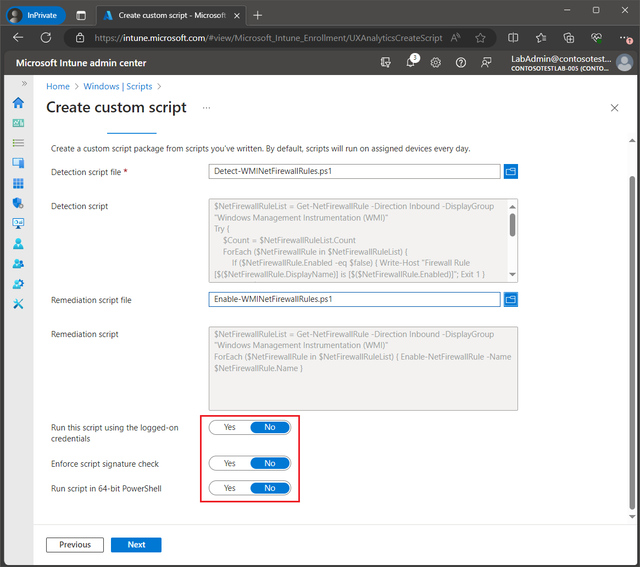The image size is (640, 567).
Task: Follow the Windows | Scripts breadcrumb link
Action: (118, 87)
